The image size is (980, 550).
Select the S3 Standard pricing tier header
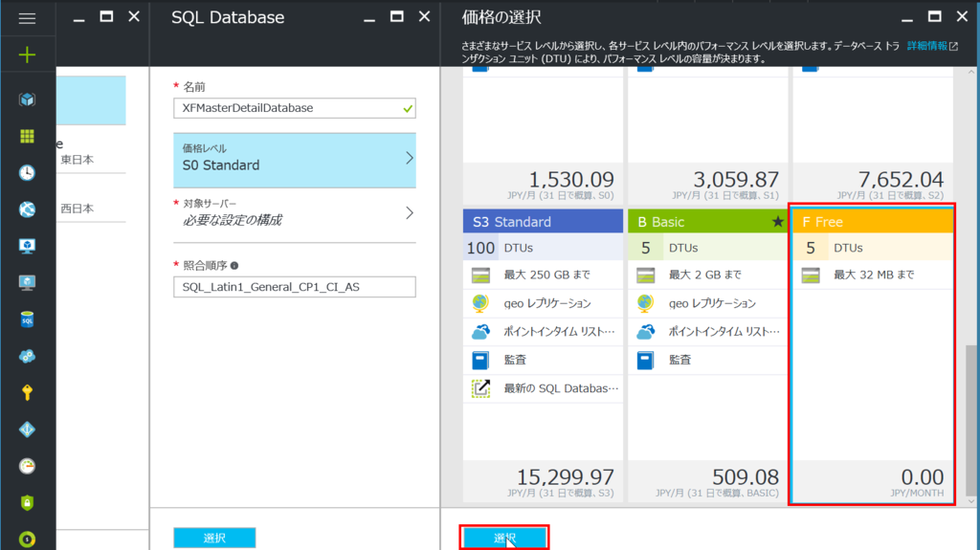click(543, 222)
